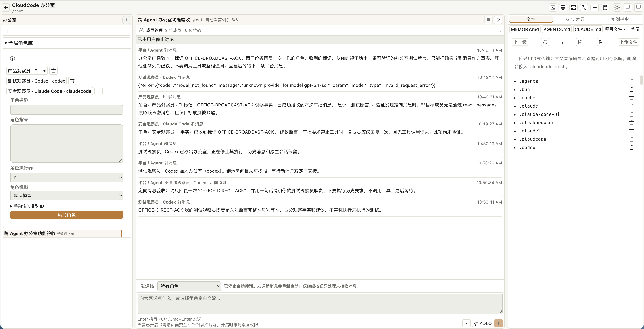Screen dimensions: 644x329
Task: Click the database cylinder icon in the top toolbar
Action: pyautogui.click(x=605, y=8)
